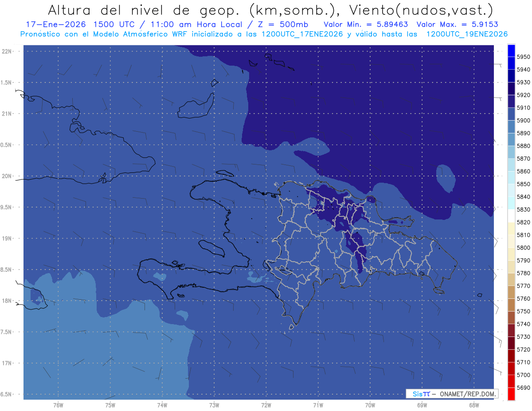This screenshot has height=411, width=532.
Task: Click the '17N' latitude label
Action: tap(7, 363)
